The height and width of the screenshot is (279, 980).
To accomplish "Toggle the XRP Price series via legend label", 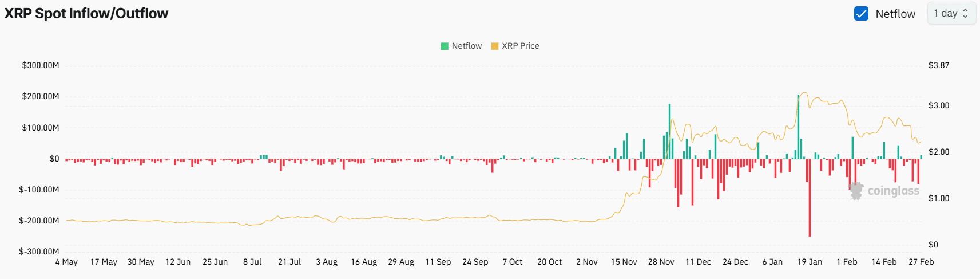I will (520, 46).
